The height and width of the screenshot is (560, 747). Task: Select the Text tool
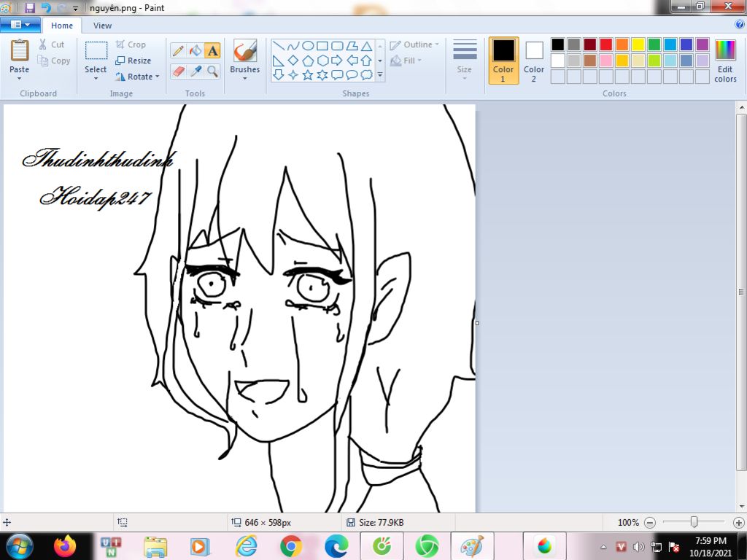pyautogui.click(x=212, y=50)
